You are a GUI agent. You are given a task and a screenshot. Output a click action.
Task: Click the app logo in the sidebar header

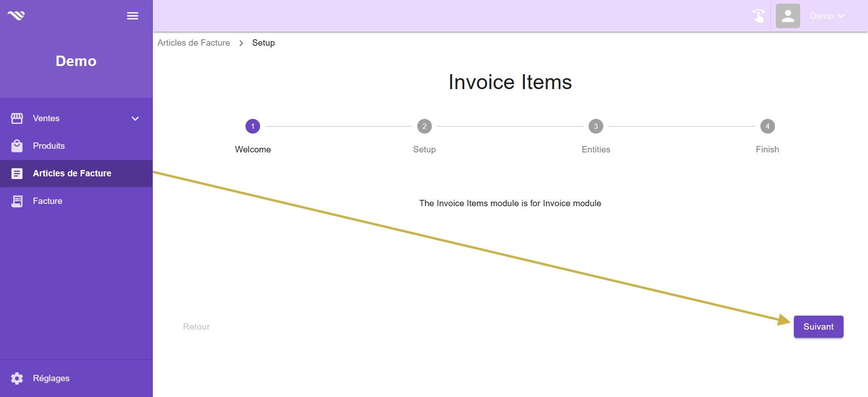point(16,16)
